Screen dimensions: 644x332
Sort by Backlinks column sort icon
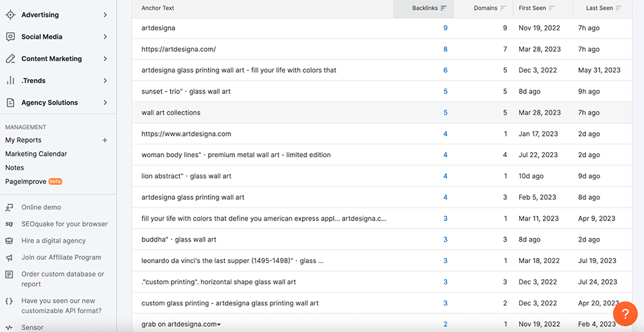[x=443, y=8]
